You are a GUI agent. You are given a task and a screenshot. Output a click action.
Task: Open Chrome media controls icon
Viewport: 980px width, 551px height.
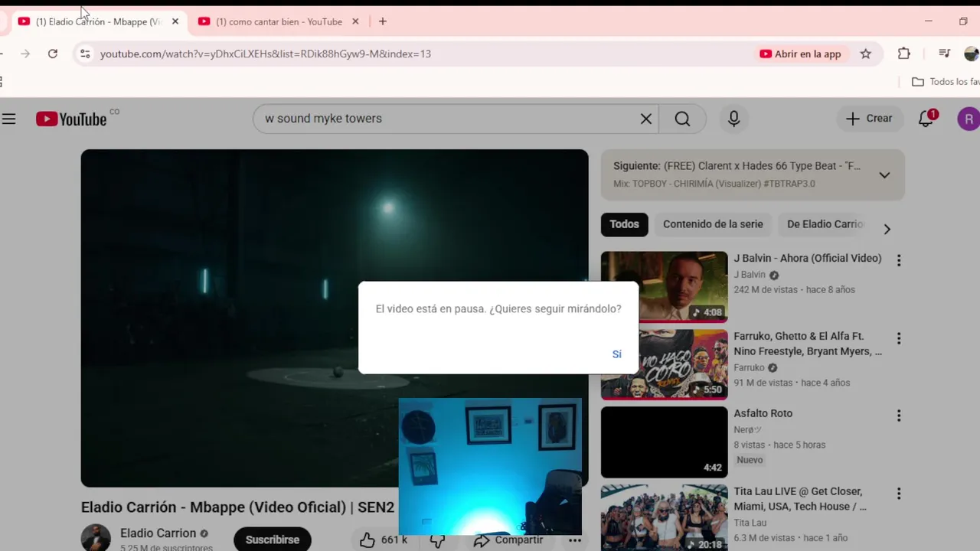click(944, 54)
